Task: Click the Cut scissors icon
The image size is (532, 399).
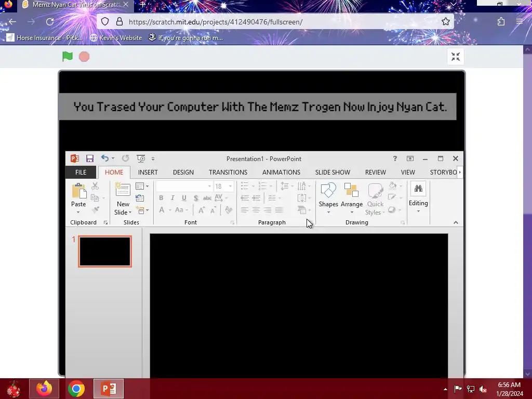Action: click(95, 185)
